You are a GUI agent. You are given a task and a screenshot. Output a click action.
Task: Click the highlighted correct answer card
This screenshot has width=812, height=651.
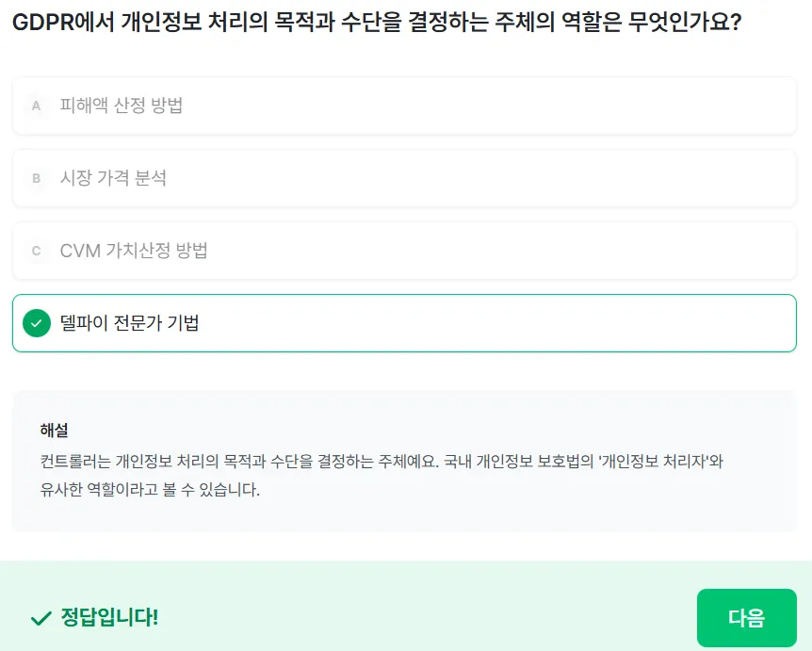[405, 323]
